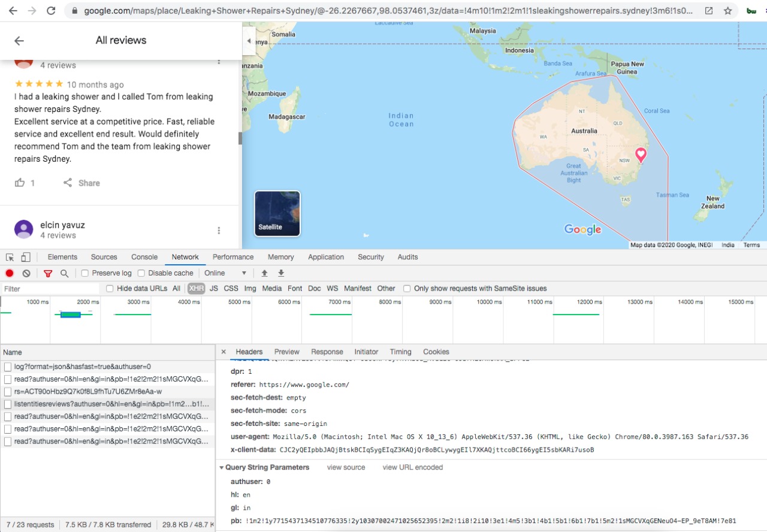This screenshot has width=767, height=532.
Task: Toggle the network filter bar
Action: 48,273
